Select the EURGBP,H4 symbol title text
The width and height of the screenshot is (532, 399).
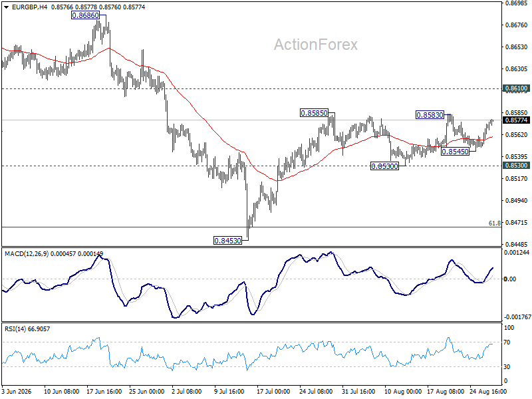click(x=29, y=7)
